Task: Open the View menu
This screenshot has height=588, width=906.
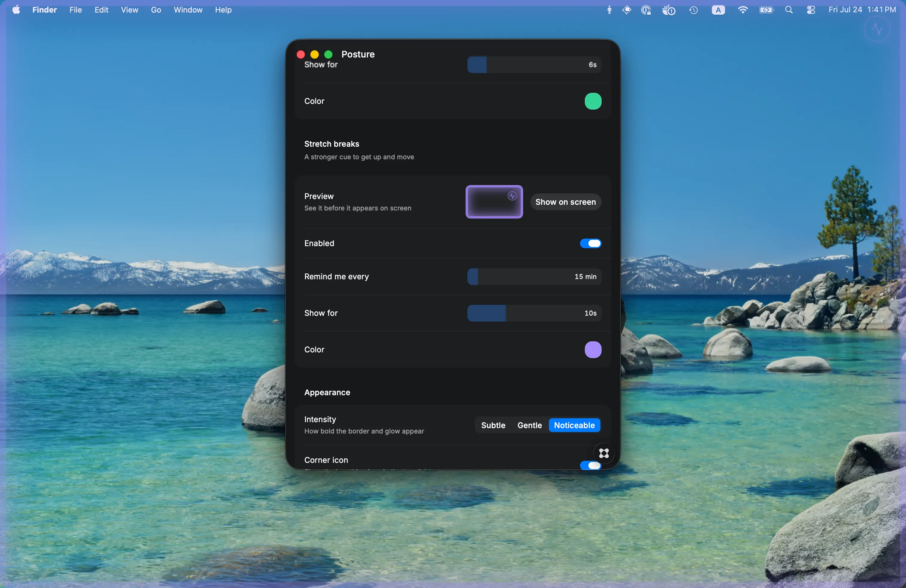Action: (129, 10)
